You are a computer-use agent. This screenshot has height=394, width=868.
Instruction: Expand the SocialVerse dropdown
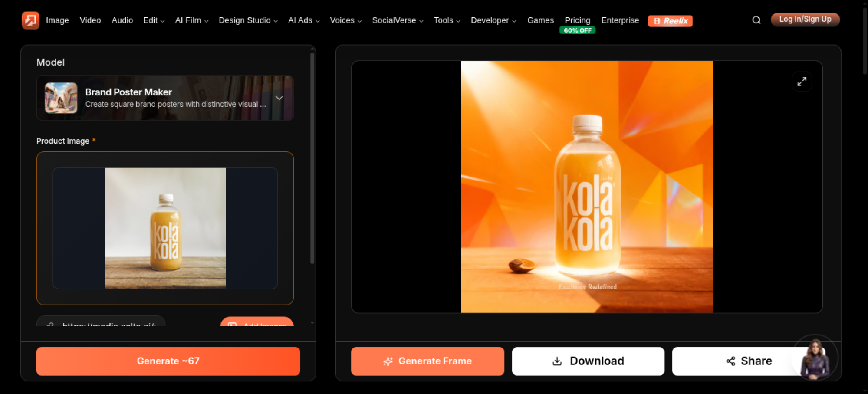tap(398, 20)
